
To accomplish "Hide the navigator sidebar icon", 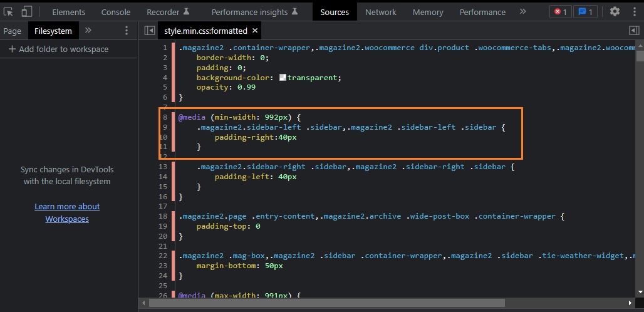I will pyautogui.click(x=150, y=31).
